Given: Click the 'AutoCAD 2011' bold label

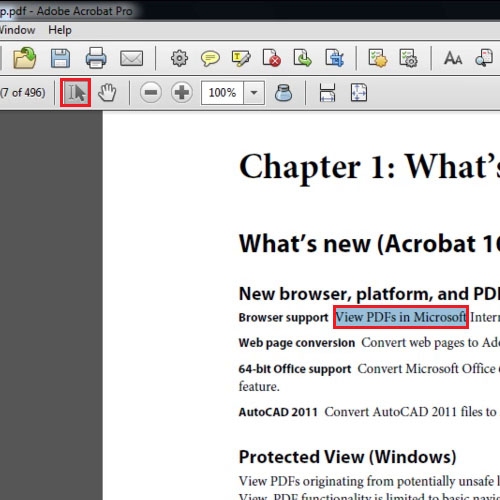Looking at the screenshot, I should (x=278, y=412).
